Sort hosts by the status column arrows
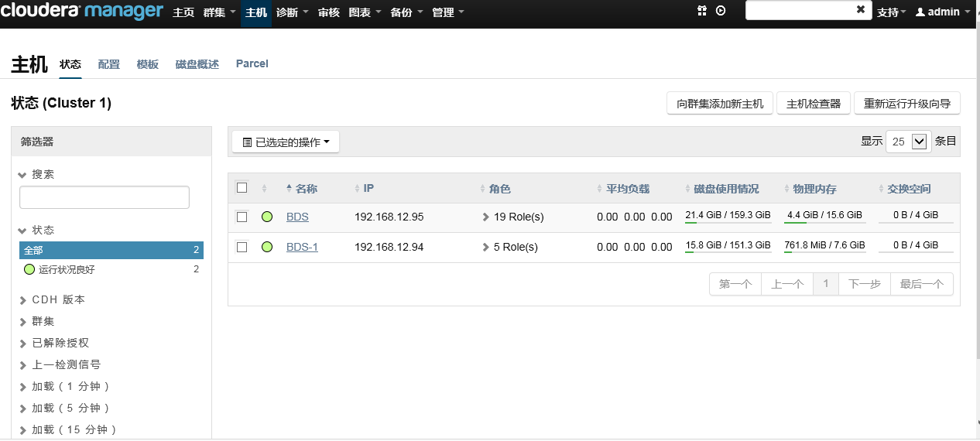 265,189
